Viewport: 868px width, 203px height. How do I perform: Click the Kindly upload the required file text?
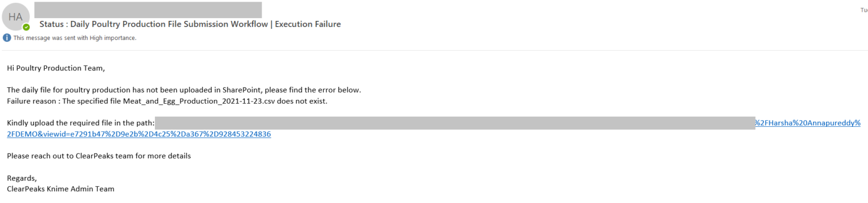(x=81, y=123)
